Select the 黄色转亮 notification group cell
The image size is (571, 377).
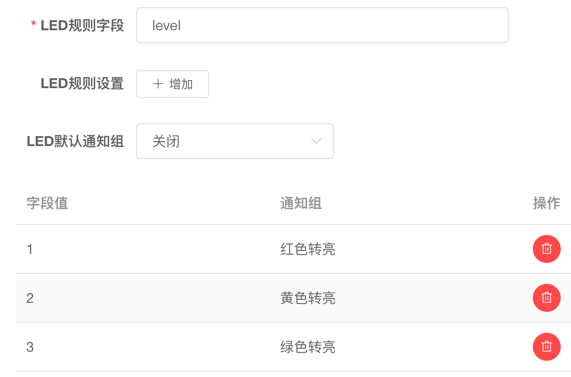point(308,298)
